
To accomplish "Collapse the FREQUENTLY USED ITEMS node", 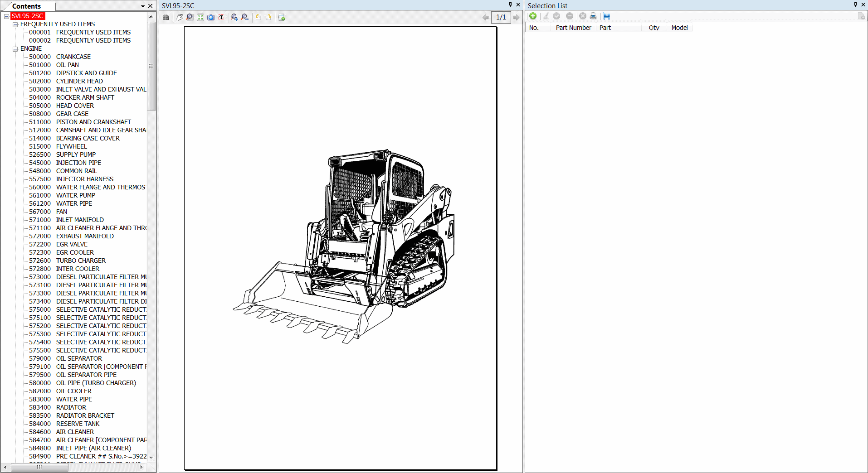I will [15, 24].
